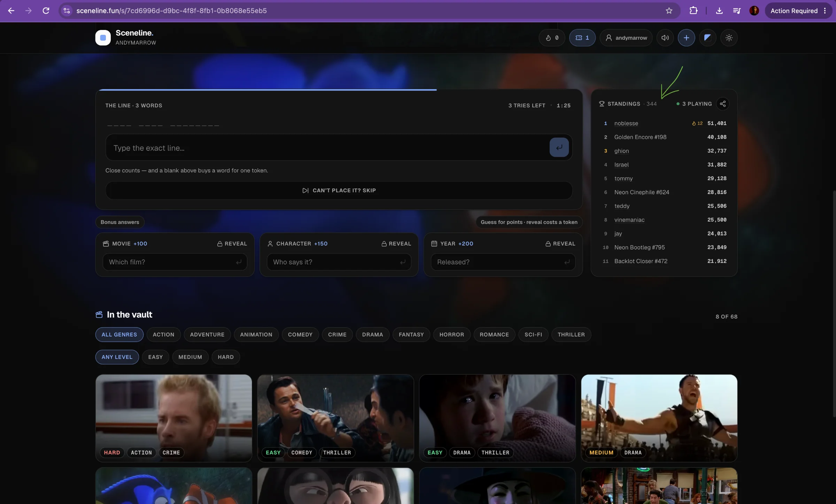Open the Hard Action Crime scene card
836x504 pixels.
point(173,418)
